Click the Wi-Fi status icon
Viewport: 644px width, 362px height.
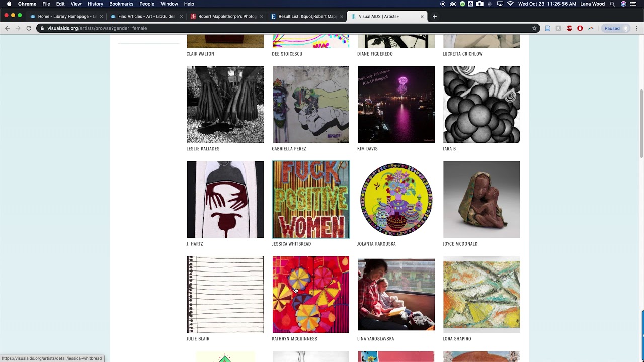510,4
